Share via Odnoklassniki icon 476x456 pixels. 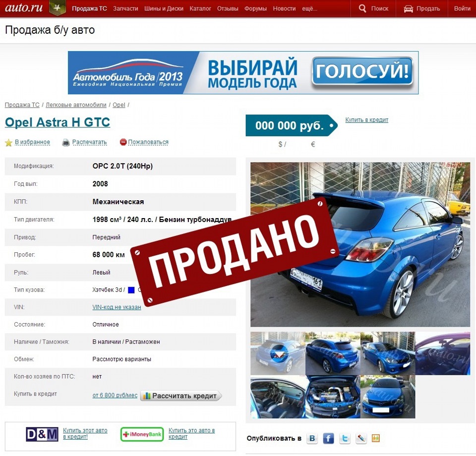pos(376,438)
